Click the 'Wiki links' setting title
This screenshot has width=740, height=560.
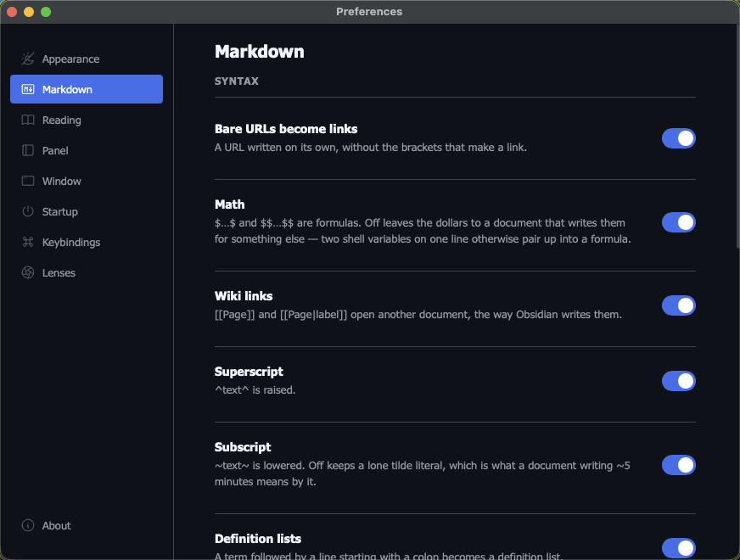click(x=244, y=296)
